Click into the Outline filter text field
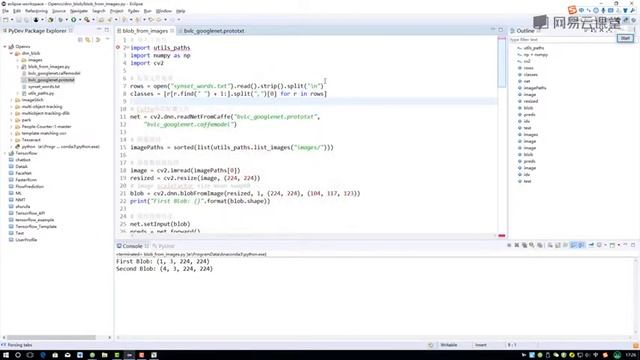This screenshot has width=640, height=360. coord(562,40)
